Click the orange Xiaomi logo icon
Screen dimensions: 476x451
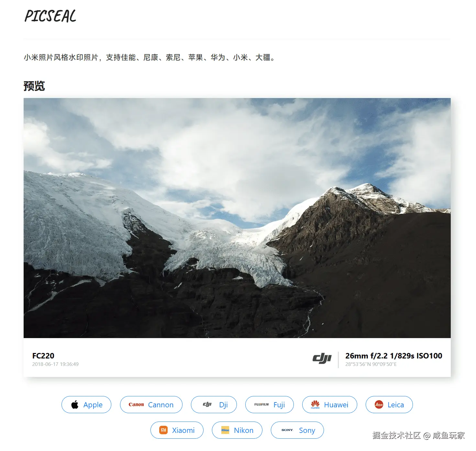(163, 430)
